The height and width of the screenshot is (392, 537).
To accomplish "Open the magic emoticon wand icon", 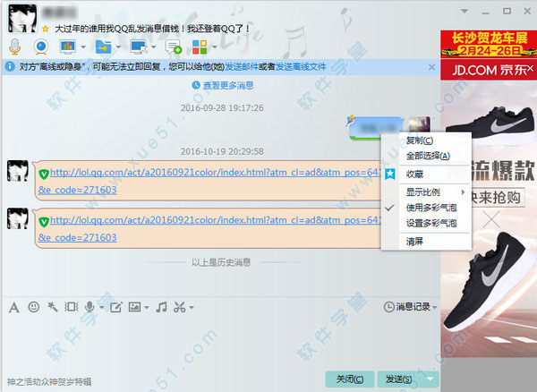I will 53,307.
